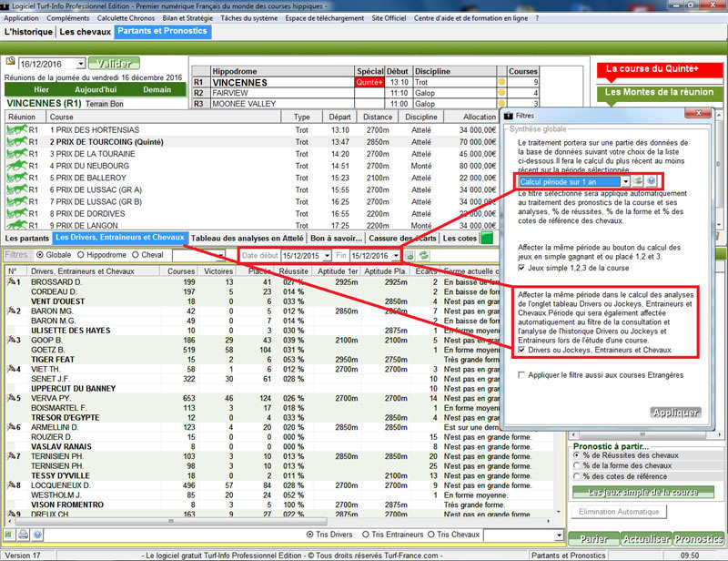The height and width of the screenshot is (561, 728).
Task: Select the Tris Entraineurs radio button
Action: point(366,535)
